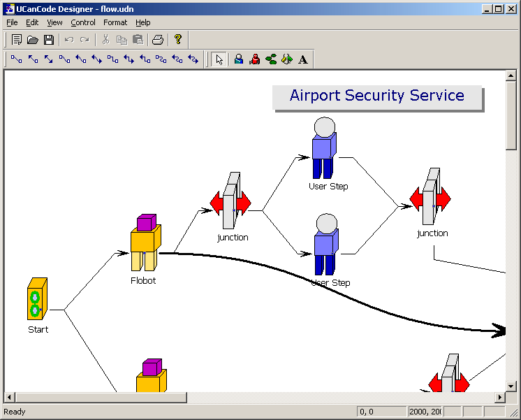Print the diagram using the printer icon

tap(158, 40)
